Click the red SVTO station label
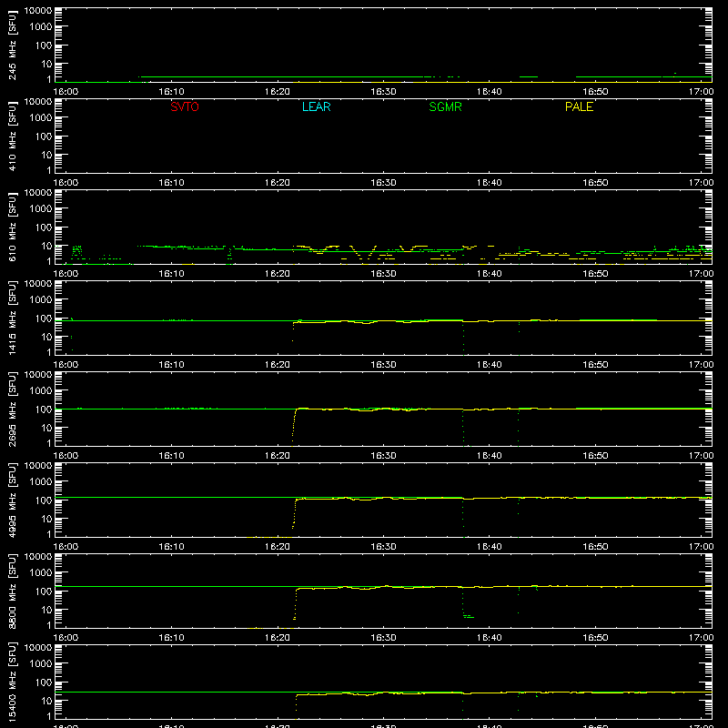728x728 pixels. (x=185, y=106)
